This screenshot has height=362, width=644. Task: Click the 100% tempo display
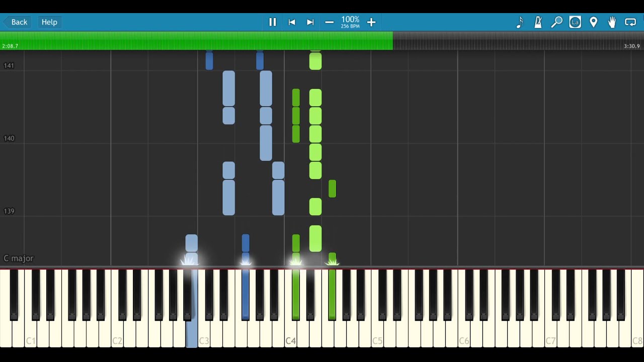tap(350, 20)
